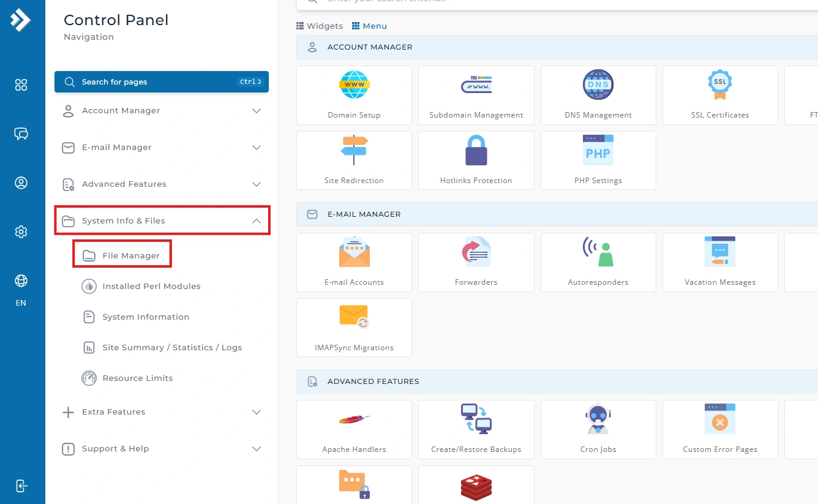Click the Cron Jobs text label
The image size is (818, 504).
598,449
